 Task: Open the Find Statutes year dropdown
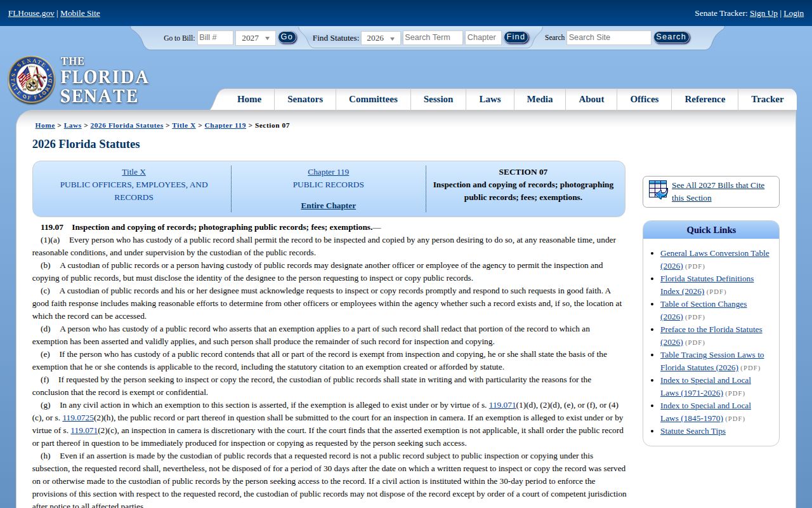[381, 38]
